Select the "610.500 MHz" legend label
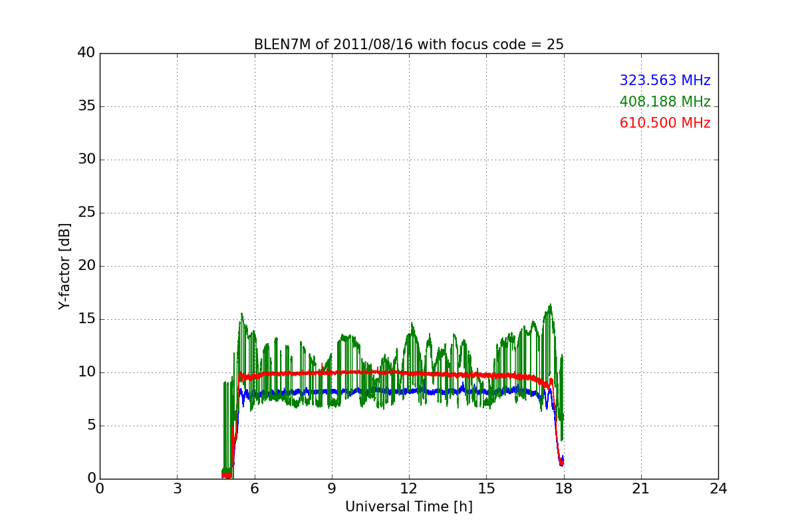 coord(665,123)
